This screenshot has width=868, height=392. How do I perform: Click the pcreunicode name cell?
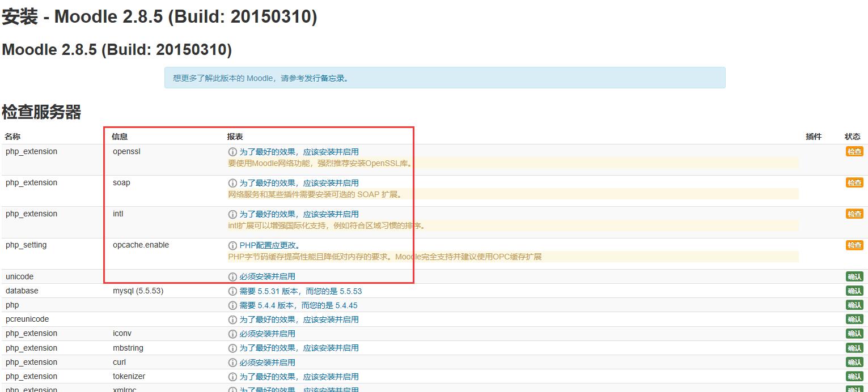27,319
